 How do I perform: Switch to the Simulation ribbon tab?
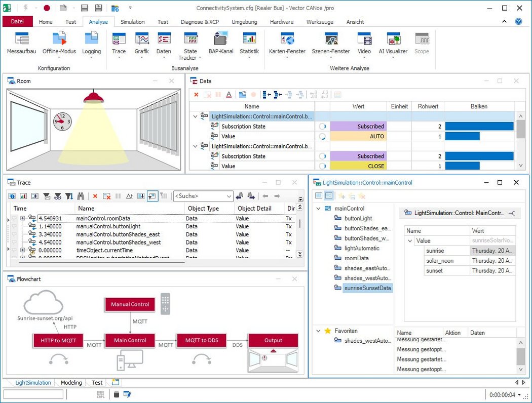132,22
